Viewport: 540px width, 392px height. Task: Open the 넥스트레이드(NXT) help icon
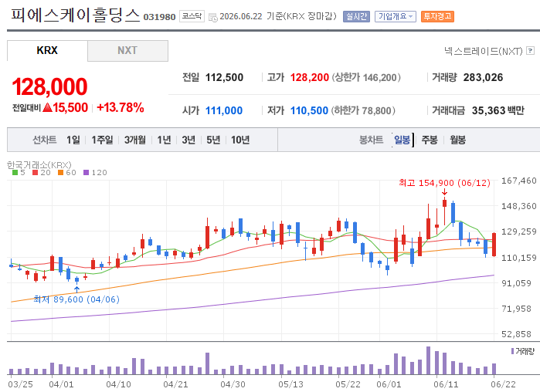[531, 51]
